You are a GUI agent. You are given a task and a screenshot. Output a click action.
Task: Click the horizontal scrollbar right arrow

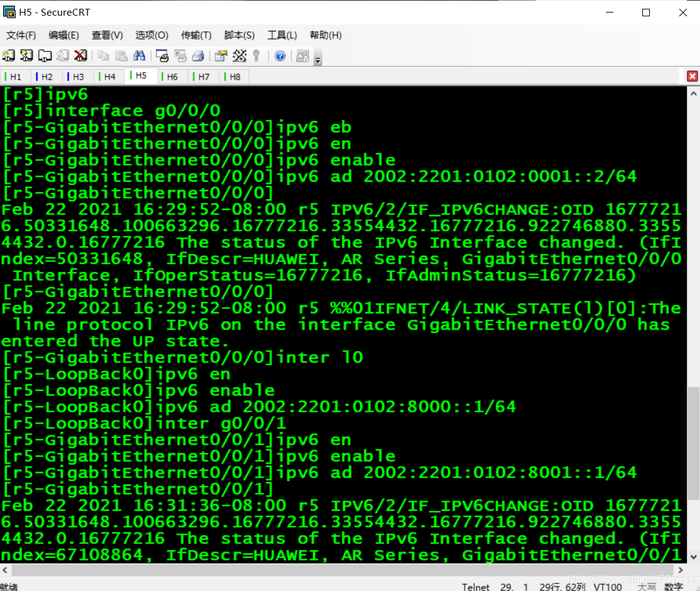point(681,570)
